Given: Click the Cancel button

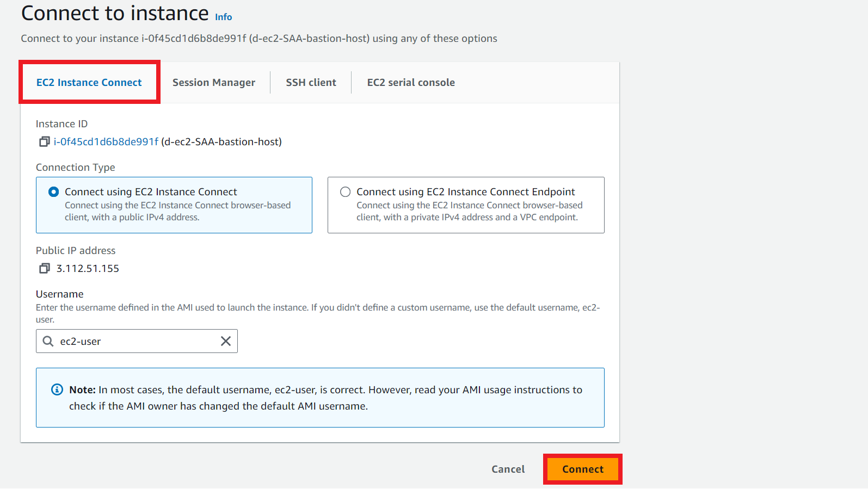Looking at the screenshot, I should click(x=508, y=469).
